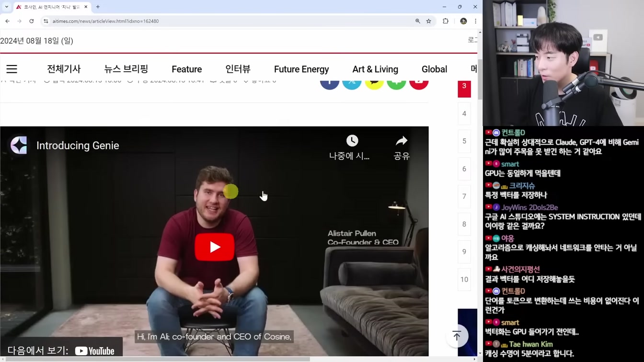Open the 인터뷰 menu item
The width and height of the screenshot is (644, 362).
point(238,69)
